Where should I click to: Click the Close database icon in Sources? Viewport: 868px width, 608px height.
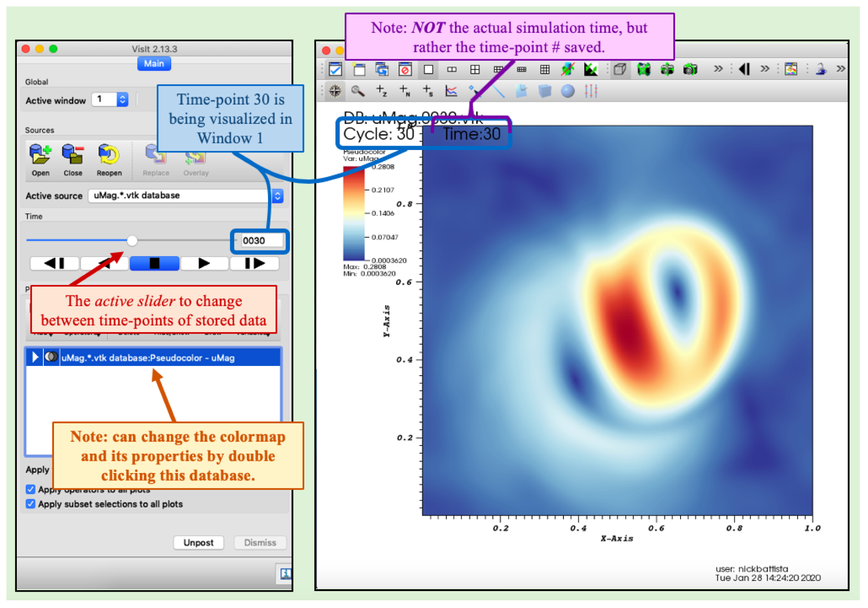point(73,155)
